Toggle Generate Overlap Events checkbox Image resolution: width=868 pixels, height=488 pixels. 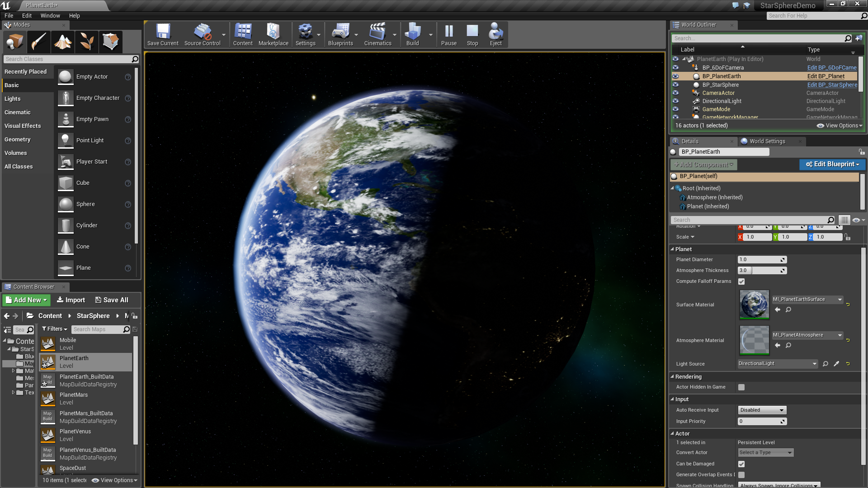pos(741,475)
